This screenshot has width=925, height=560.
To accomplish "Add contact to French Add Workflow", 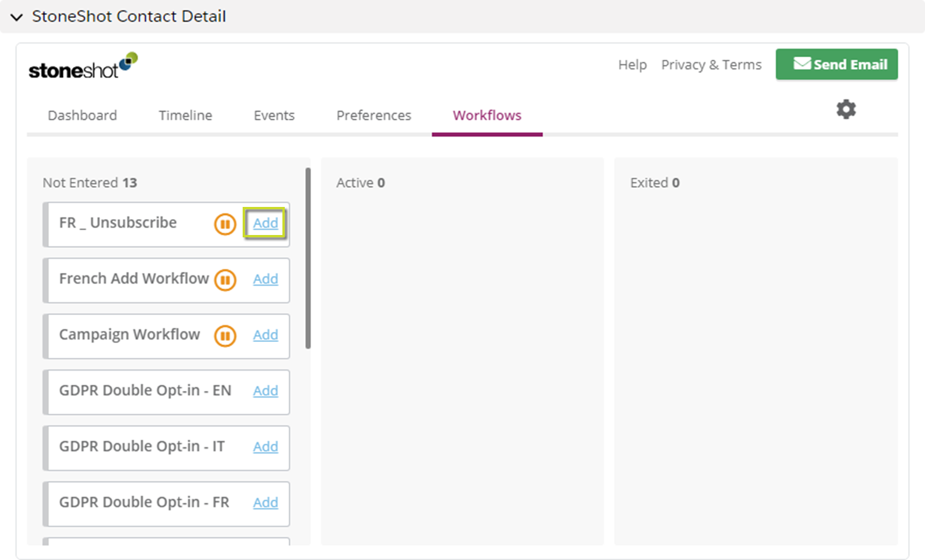I will click(265, 279).
